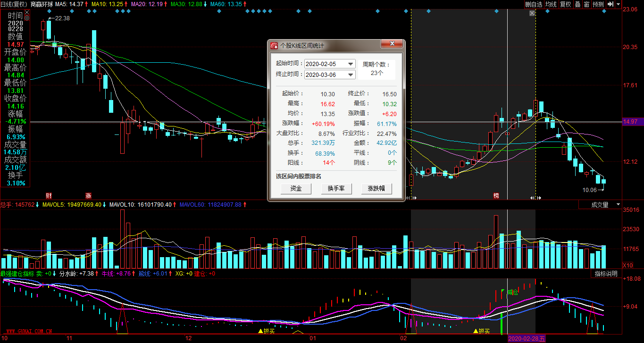
Task: Click the 总手: 145762 volume label
Action: pyautogui.click(x=18, y=205)
